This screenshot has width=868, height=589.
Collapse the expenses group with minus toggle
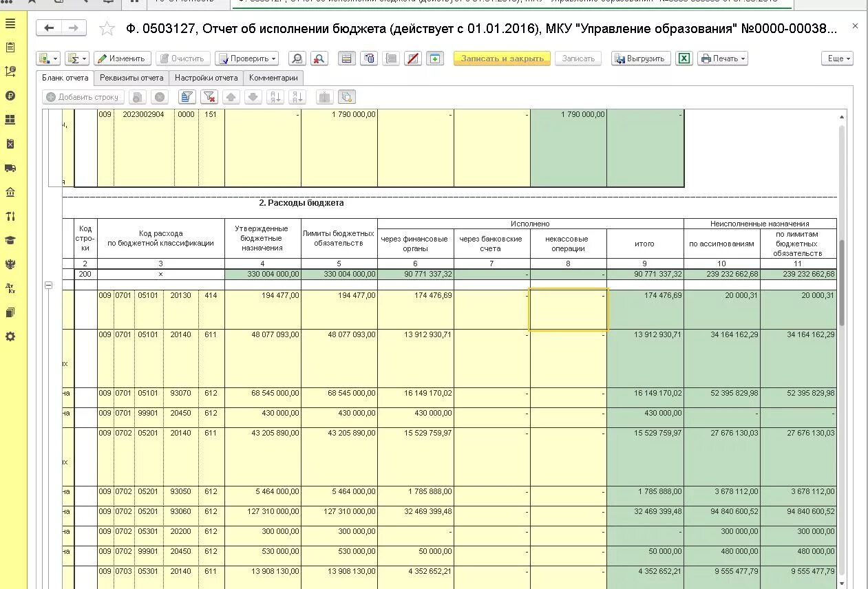[x=48, y=285]
